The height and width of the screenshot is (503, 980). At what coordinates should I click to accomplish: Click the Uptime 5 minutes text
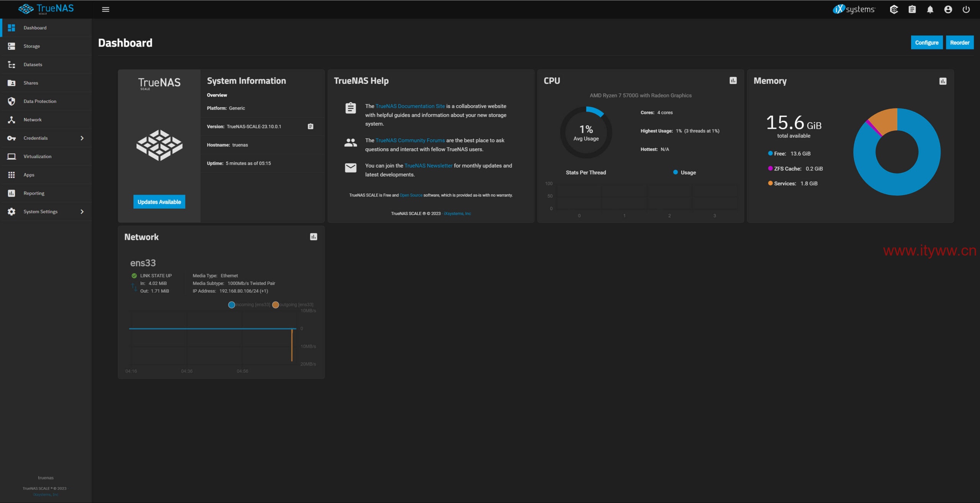tap(248, 164)
